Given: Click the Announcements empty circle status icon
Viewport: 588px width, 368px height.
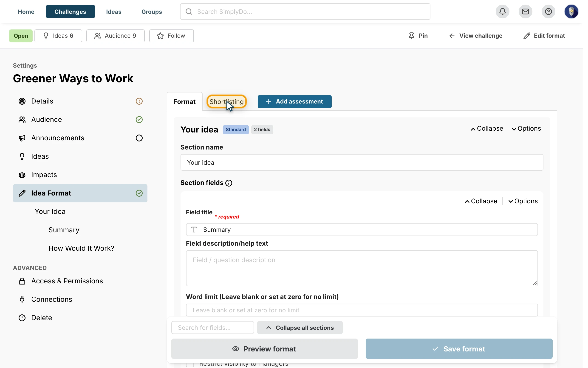Looking at the screenshot, I should [x=139, y=138].
